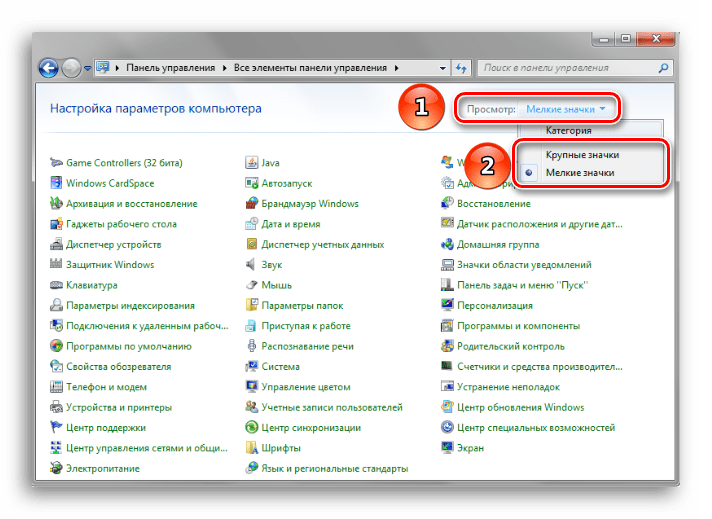712x519 pixels.
Task: Click the Система computer icon
Action: [x=251, y=366]
